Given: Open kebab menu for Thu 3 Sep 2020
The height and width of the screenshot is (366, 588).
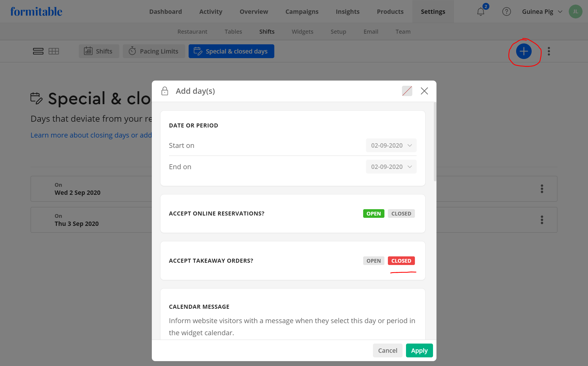Looking at the screenshot, I should coord(542,220).
